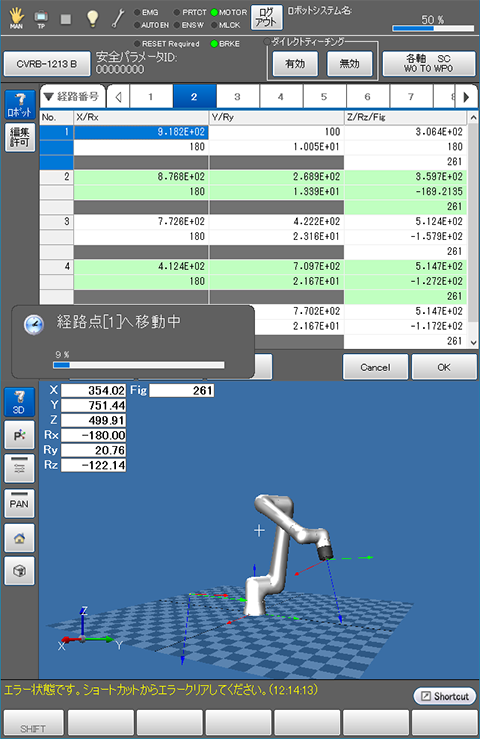480x739 pixels.
Task: Toggle the PAN view mode
Action: 19,503
